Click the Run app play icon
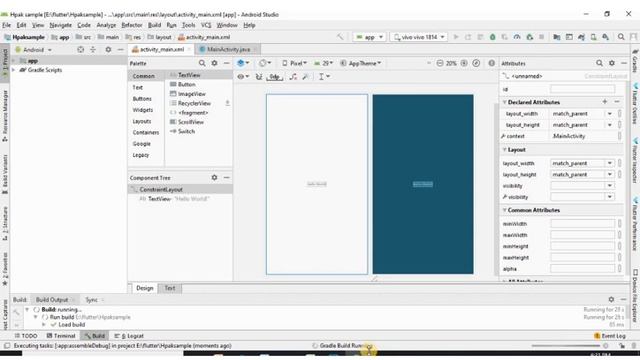This screenshot has height=360, width=640. coord(456,37)
